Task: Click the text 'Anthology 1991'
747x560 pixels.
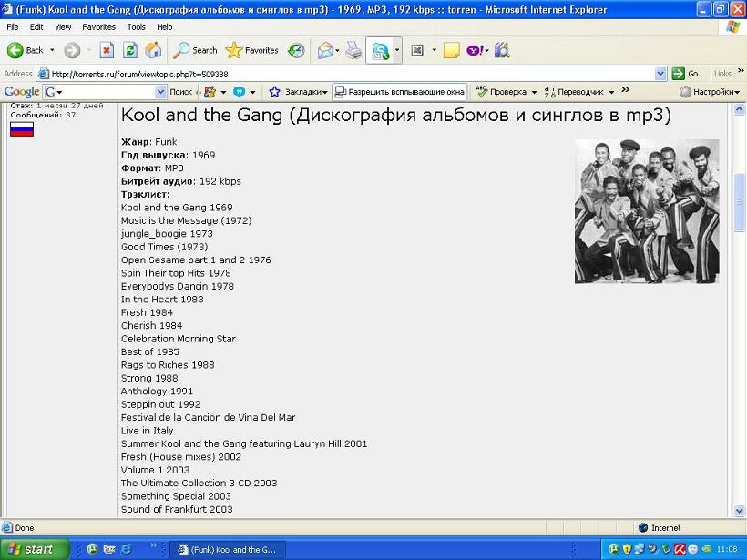Action: pyautogui.click(x=157, y=391)
